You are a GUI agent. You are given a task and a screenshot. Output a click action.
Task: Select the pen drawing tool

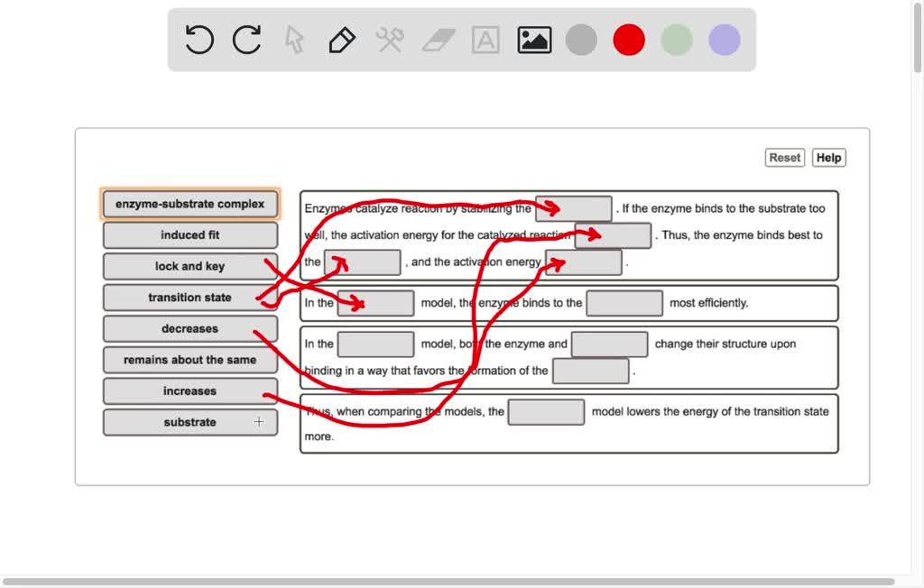pos(342,40)
